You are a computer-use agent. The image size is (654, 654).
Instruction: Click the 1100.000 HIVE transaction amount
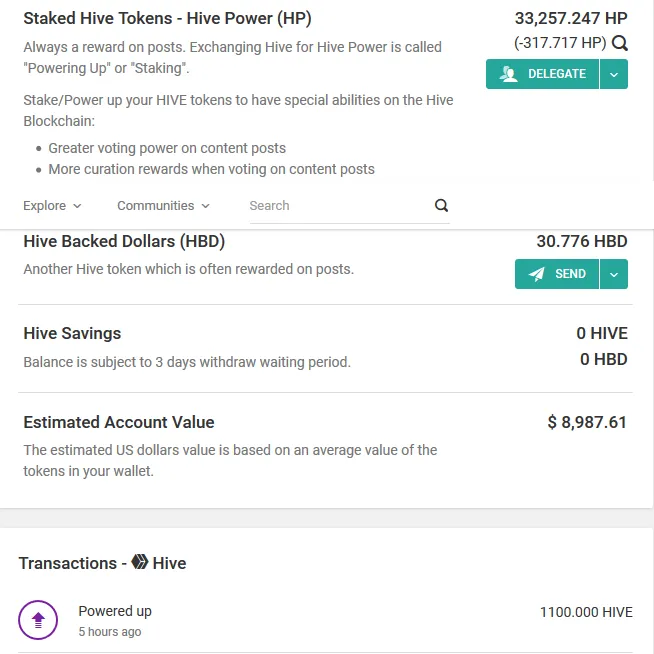click(x=586, y=612)
